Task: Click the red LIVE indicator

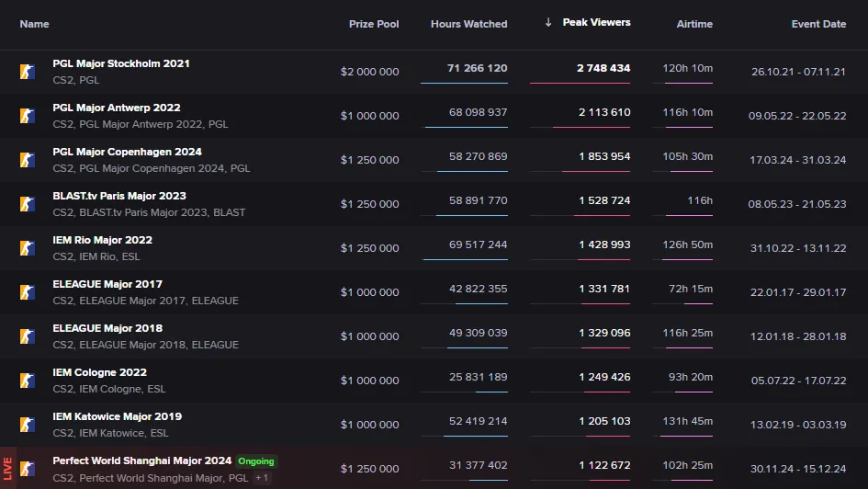Action: [7, 469]
